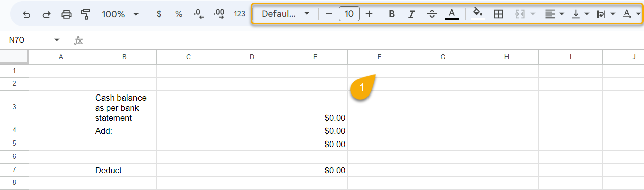Image resolution: width=644 pixels, height=190 pixels.
Task: Select the $0.00 cell in row 7
Action: point(316,170)
